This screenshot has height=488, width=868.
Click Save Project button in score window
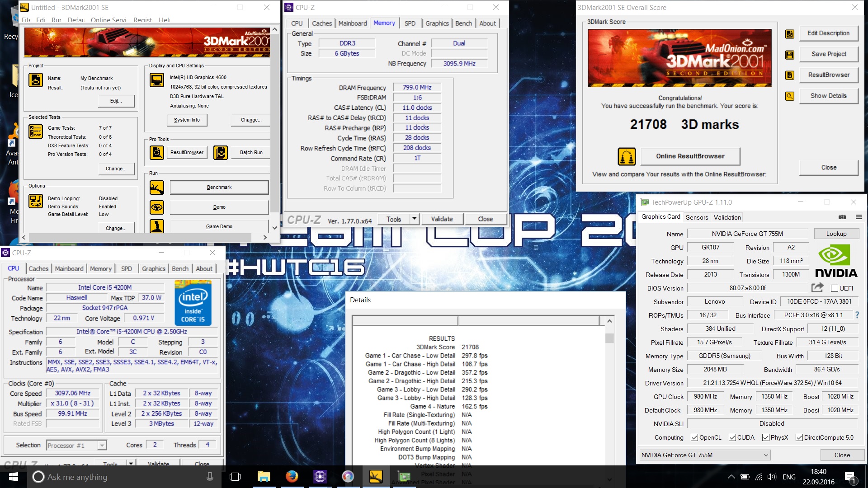pos(828,54)
